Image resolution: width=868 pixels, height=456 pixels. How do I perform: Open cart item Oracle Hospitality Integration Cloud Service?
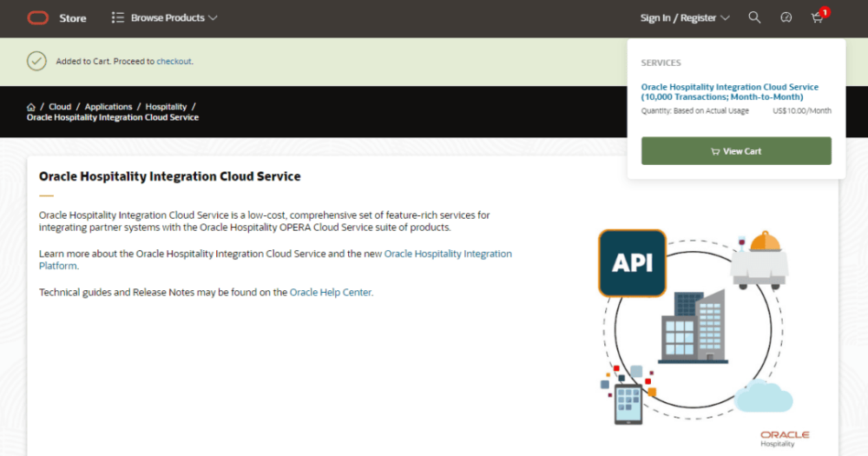[x=729, y=92]
